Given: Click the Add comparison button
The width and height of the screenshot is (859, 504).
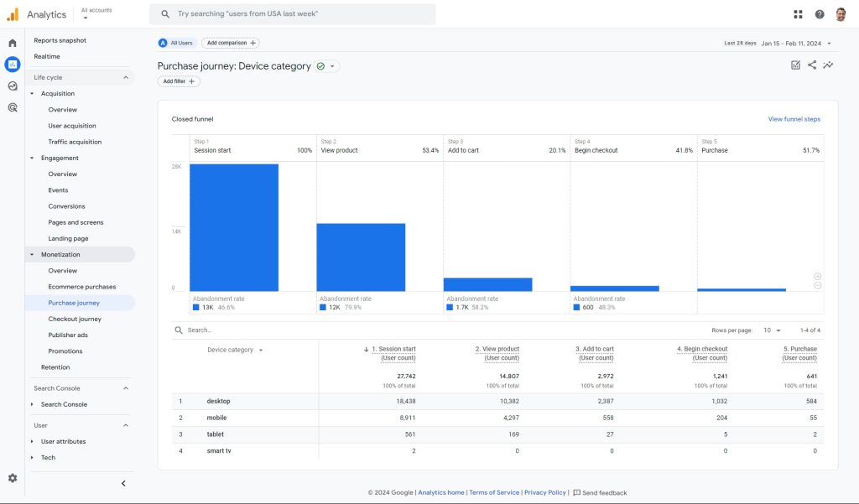Looking at the screenshot, I should 231,43.
